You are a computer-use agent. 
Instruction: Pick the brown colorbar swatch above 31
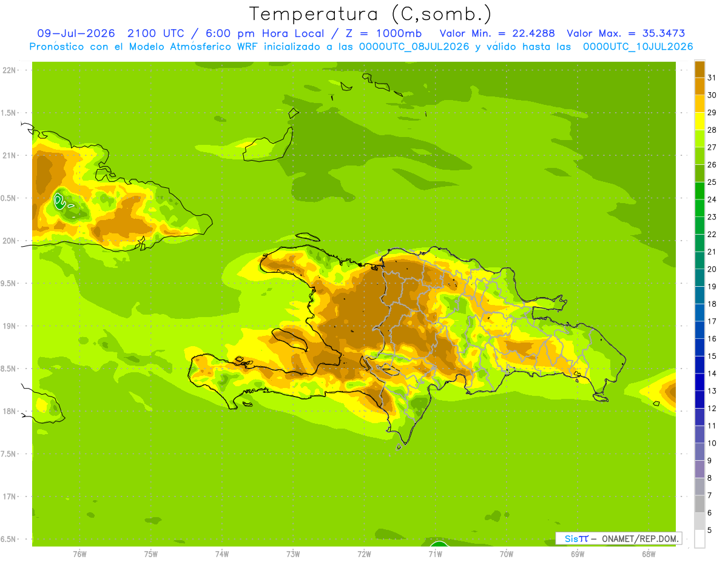(x=699, y=69)
